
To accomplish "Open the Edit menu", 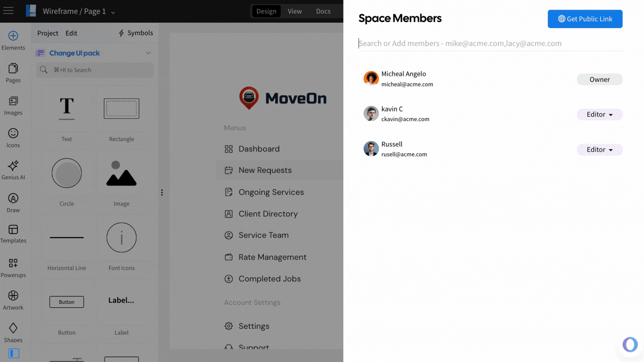I will 71,33.
